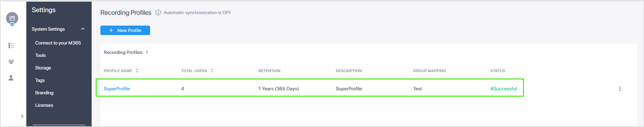
Task: Open the Licenses settings page
Action: [44, 105]
